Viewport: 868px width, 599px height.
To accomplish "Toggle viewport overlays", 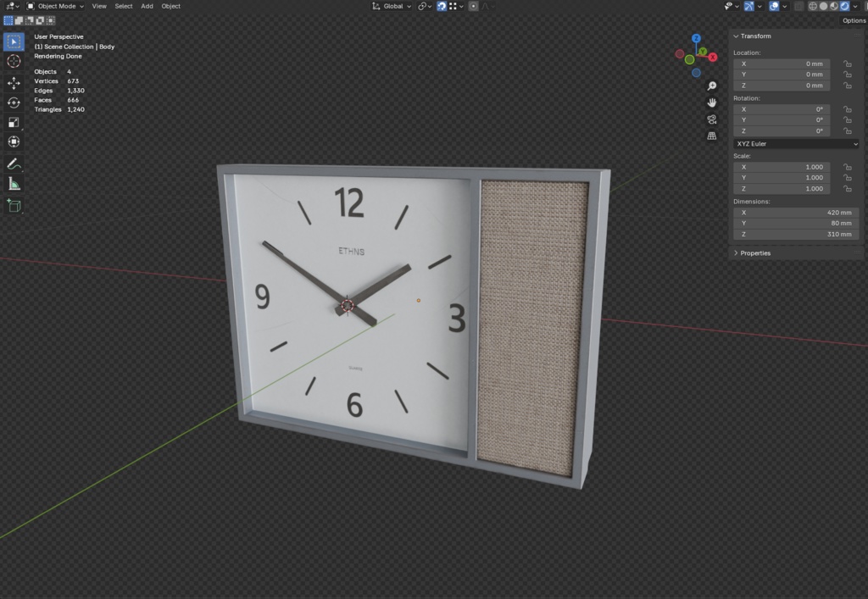I will [774, 6].
